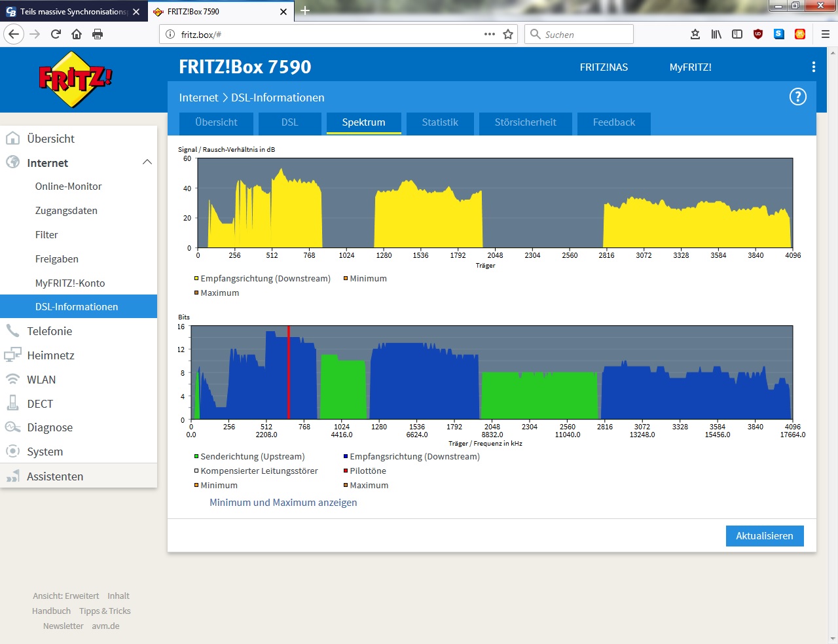838x644 pixels.
Task: Open the avm.de footer link
Action: coord(105,626)
